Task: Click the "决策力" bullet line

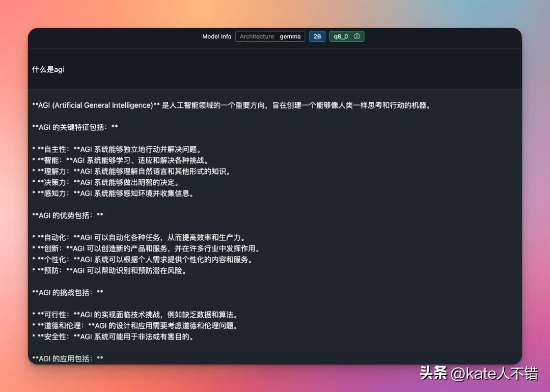Action: pos(105,183)
